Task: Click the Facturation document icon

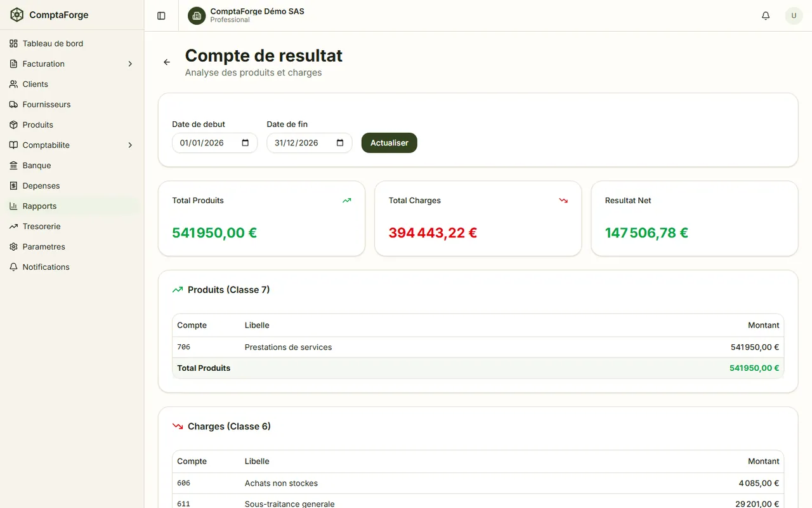Action: tap(14, 64)
